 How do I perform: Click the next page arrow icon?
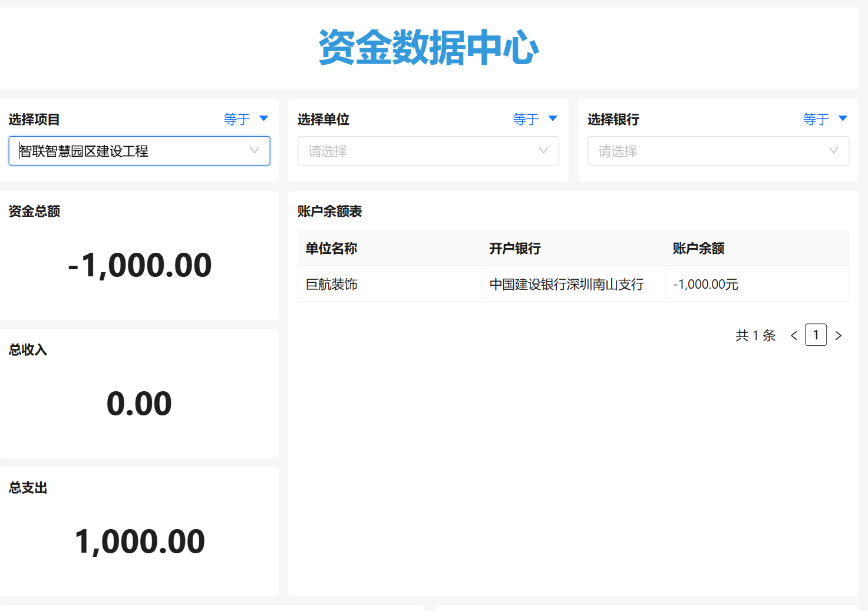(x=839, y=335)
